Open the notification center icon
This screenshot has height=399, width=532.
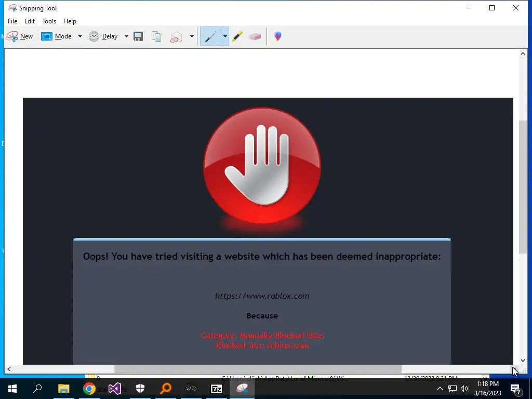pyautogui.click(x=516, y=389)
